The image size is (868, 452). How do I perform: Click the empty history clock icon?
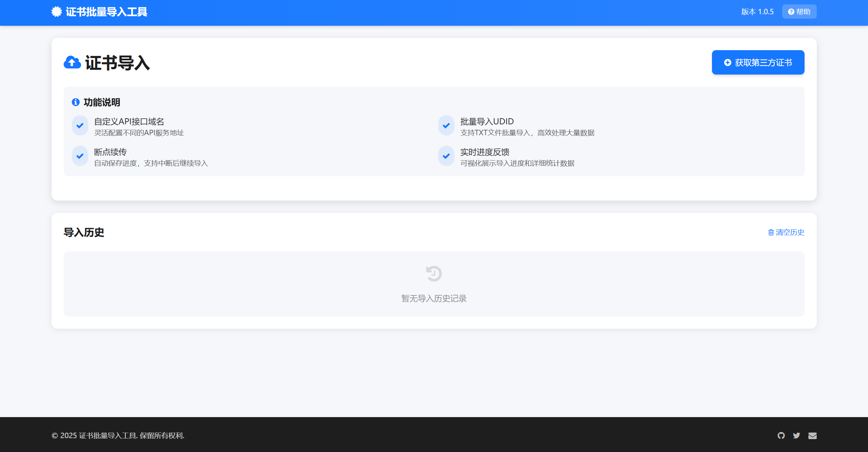click(x=434, y=273)
